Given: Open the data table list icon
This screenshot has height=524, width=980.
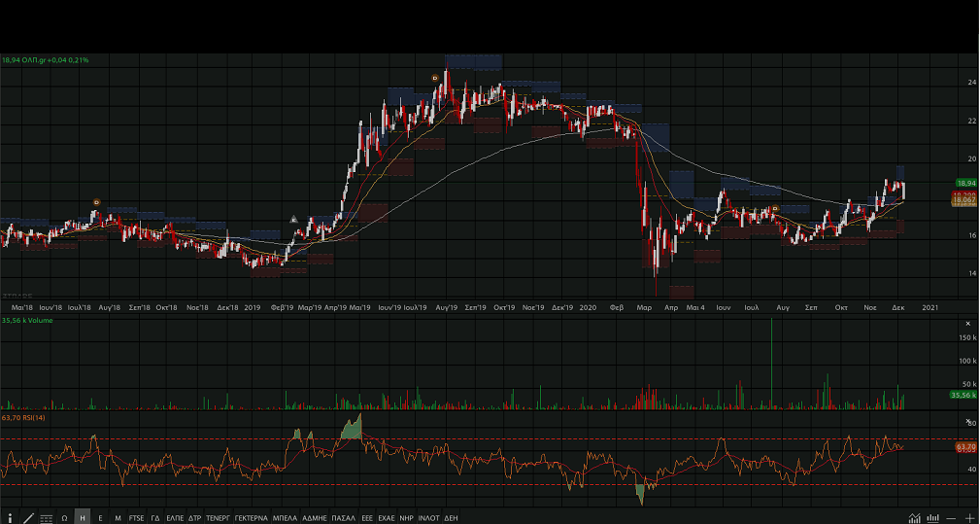Looking at the screenshot, I should [47, 518].
